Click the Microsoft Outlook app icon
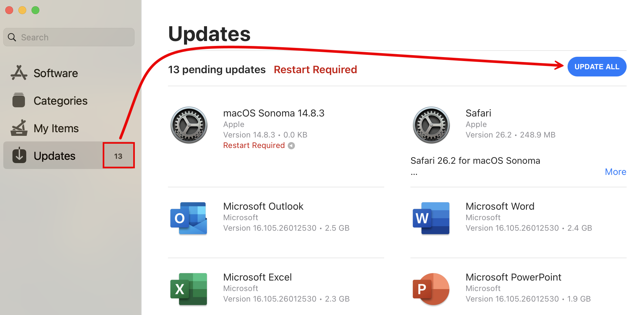Screen dimensions: 644x315 (189, 218)
